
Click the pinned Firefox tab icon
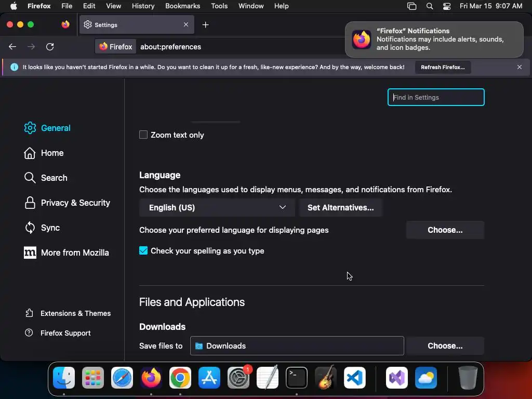65,24
